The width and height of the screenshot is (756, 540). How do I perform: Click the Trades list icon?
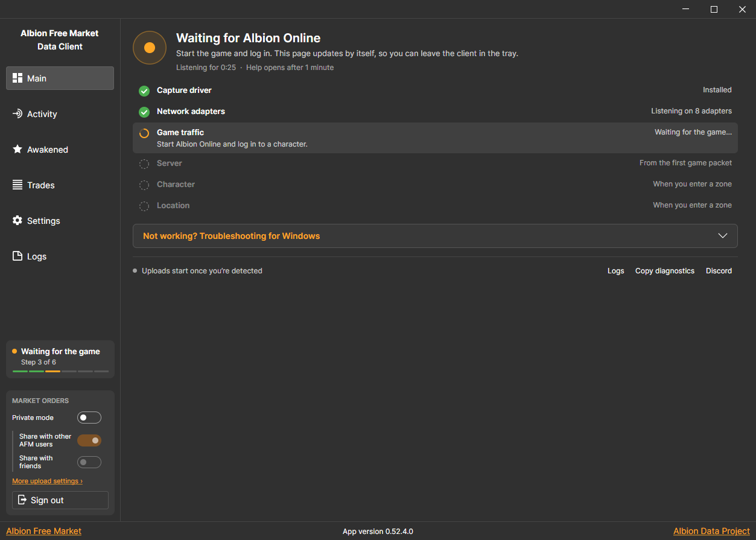(17, 185)
